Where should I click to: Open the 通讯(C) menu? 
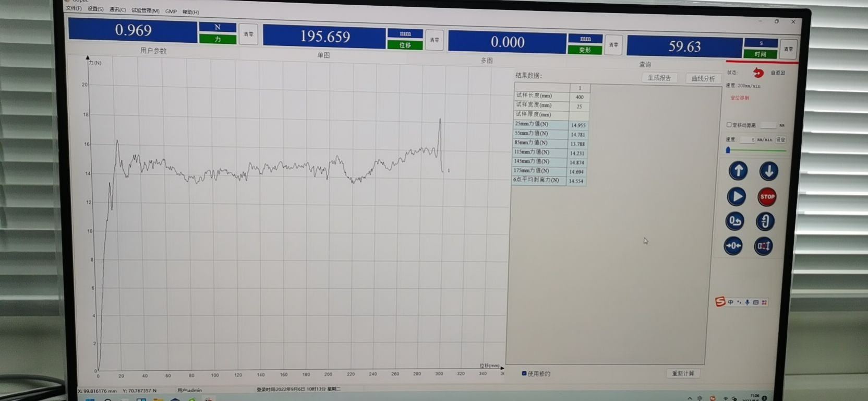click(117, 9)
